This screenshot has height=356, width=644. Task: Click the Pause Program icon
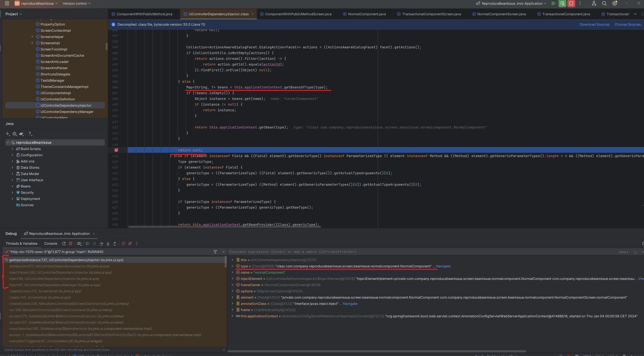coord(94,244)
